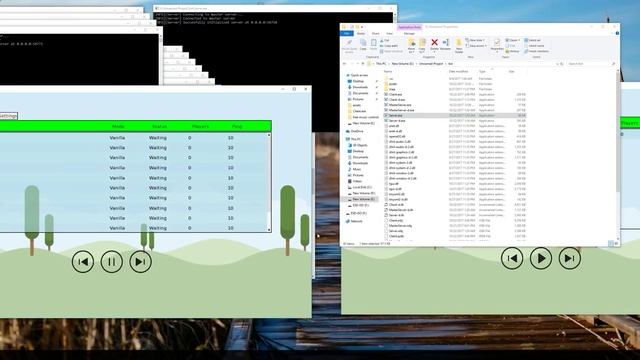Viewport: 640px width, 360px height.
Task: Click the Paste icon in Clipboard group
Action: pos(373,45)
